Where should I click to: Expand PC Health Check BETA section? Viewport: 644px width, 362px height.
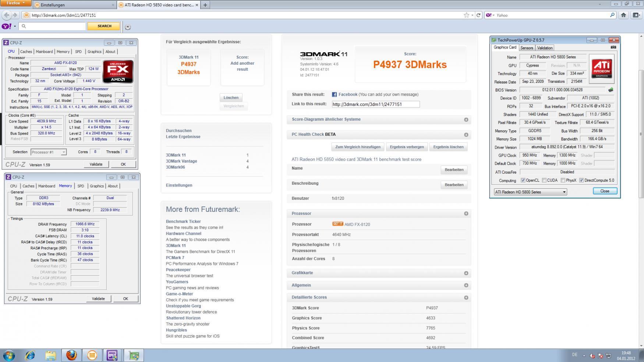pos(466,135)
